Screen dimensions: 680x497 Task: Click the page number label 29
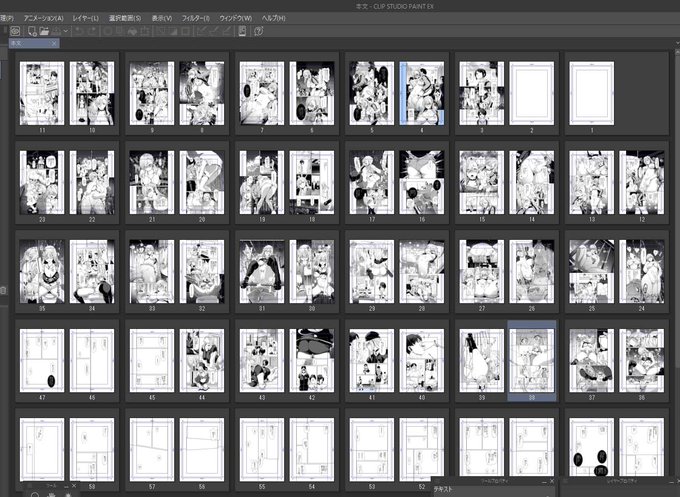pos(372,308)
